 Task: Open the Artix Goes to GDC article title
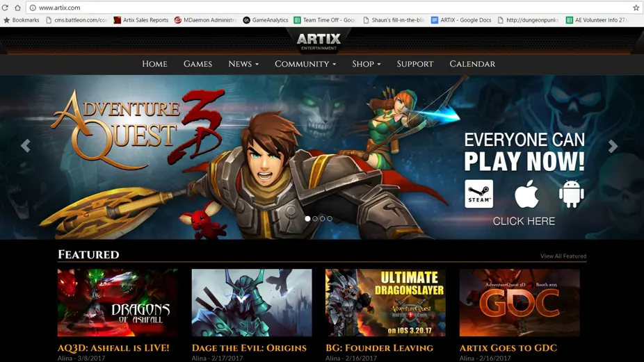pyautogui.click(x=508, y=348)
